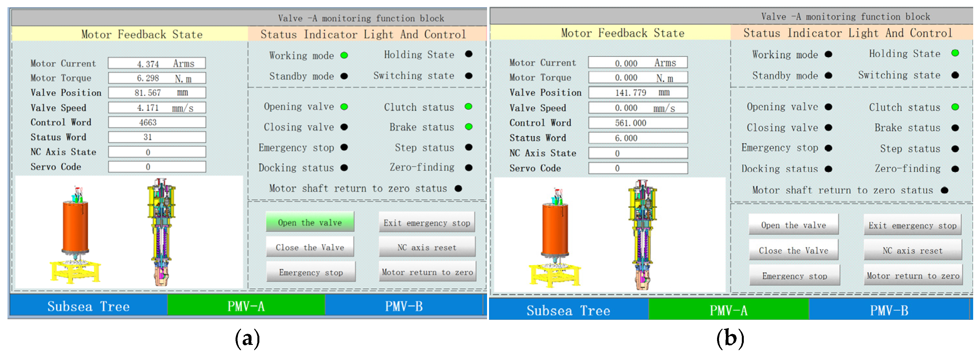Image resolution: width=980 pixels, height=356 pixels.
Task: Click Opening valve green indicator in panel (a)
Action: tap(344, 106)
